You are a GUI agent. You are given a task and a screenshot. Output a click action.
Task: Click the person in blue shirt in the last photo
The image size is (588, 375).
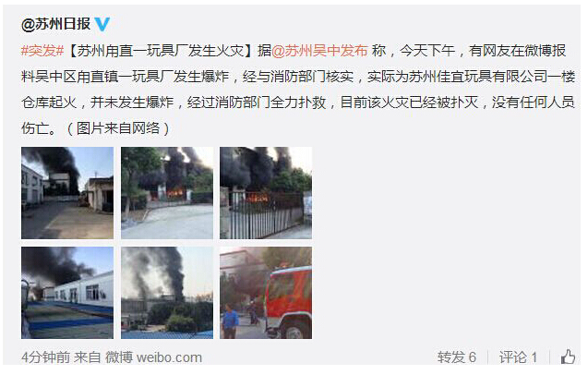click(x=230, y=321)
